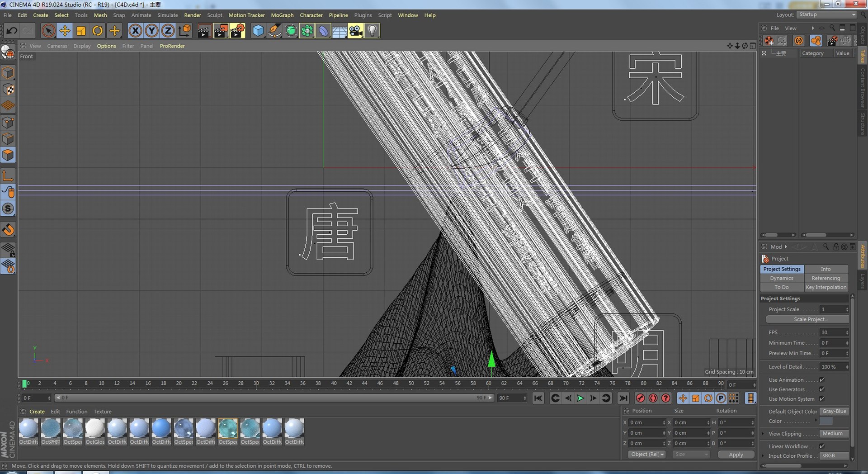868x474 pixels.
Task: Expand View Clipping disclosure arrow
Action: pos(764,434)
